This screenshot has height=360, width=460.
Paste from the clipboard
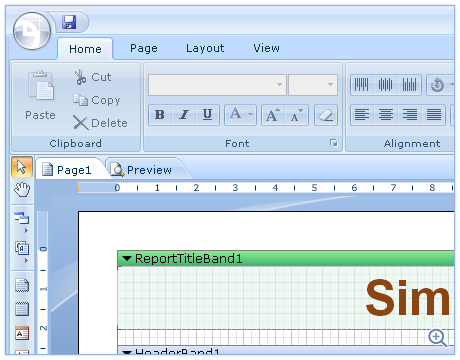point(40,96)
